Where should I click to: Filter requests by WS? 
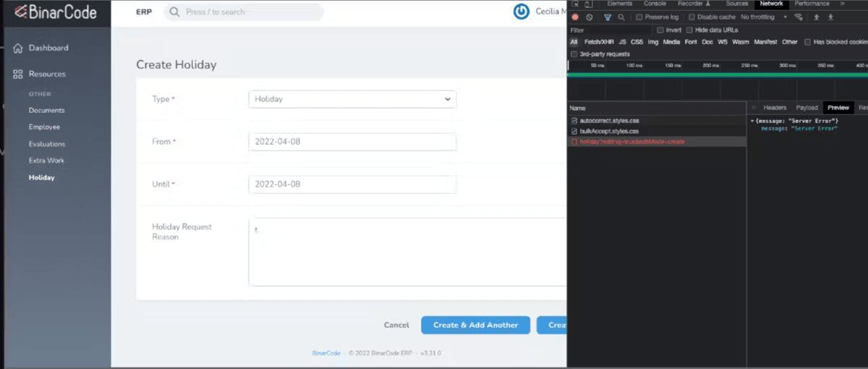723,42
